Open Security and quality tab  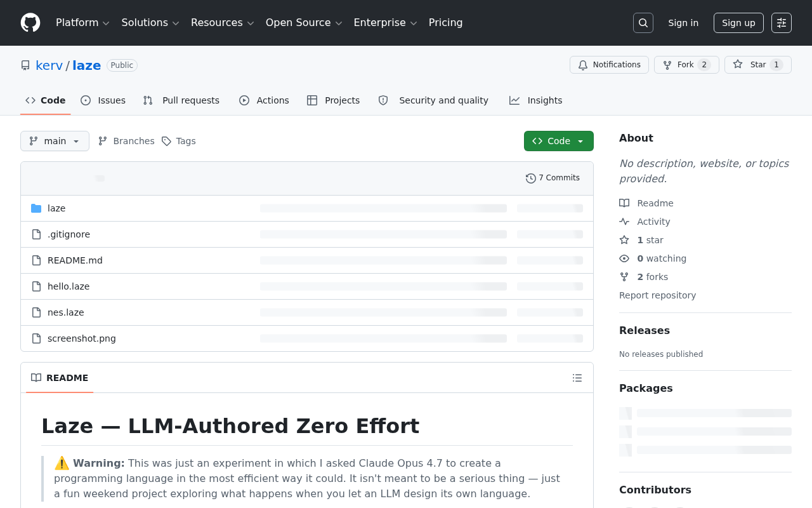click(x=433, y=100)
